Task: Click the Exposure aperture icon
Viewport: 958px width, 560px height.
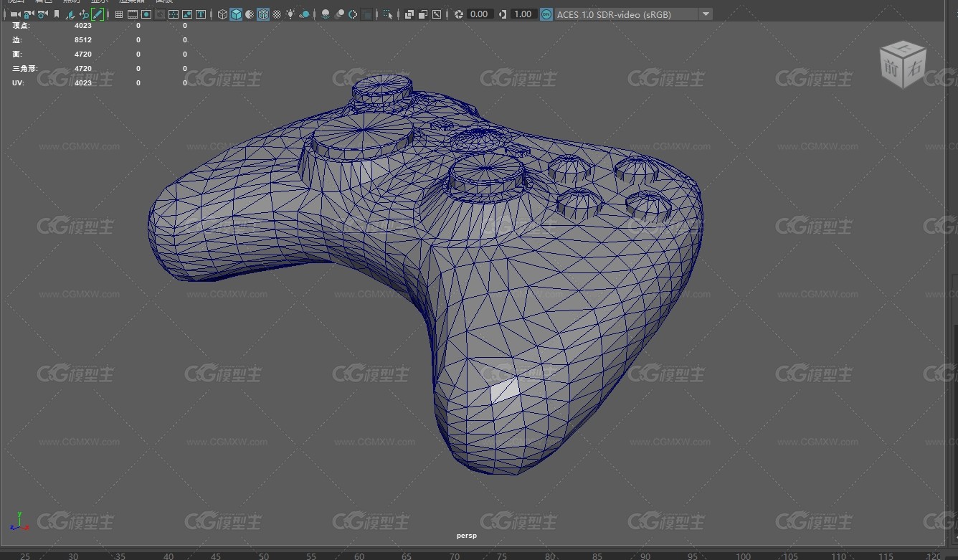Action: click(459, 14)
